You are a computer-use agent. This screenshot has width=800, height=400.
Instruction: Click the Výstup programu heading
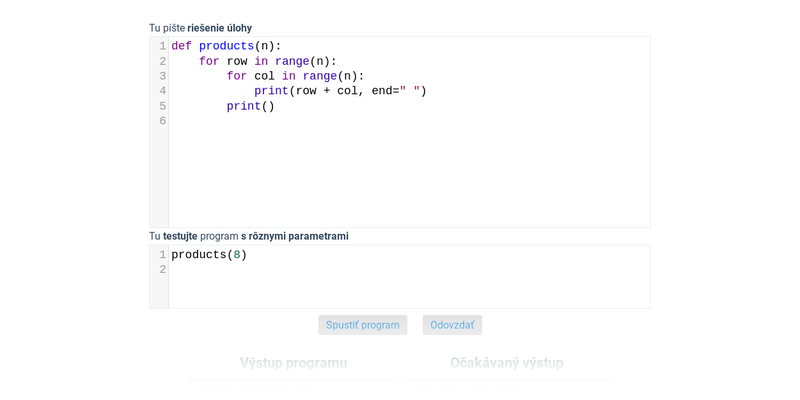(x=293, y=363)
